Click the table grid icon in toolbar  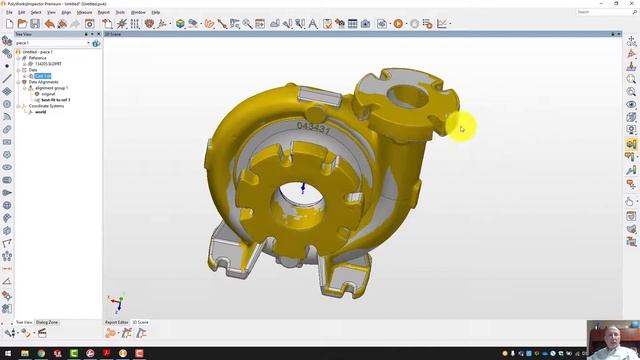(353, 24)
